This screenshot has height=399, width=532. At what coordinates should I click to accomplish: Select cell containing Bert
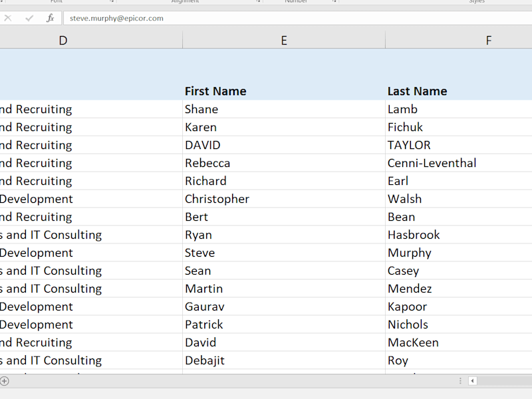pos(284,217)
